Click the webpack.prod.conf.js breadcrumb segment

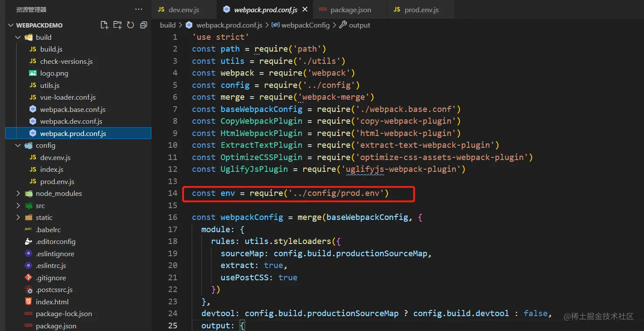point(229,25)
